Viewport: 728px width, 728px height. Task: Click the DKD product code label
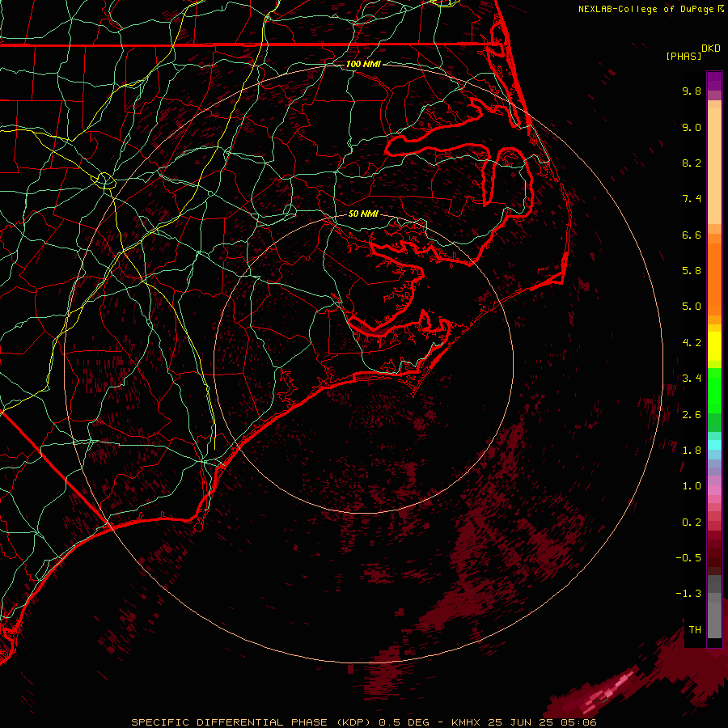coord(711,49)
